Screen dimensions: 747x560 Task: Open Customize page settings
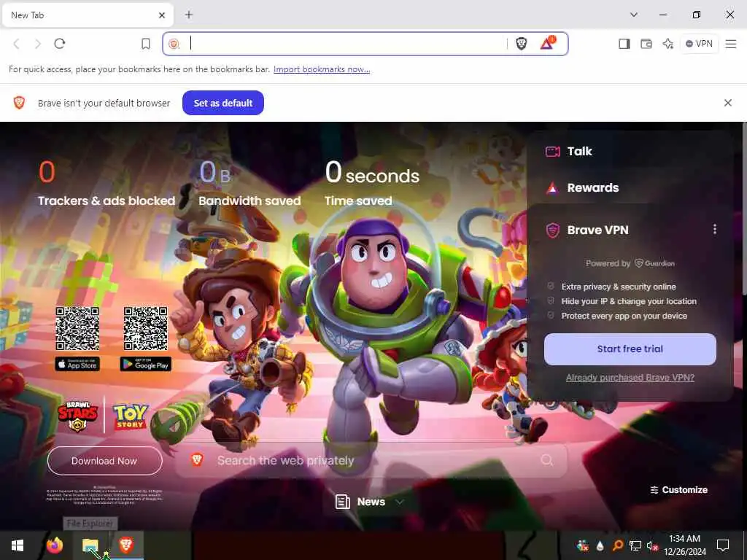pos(679,490)
